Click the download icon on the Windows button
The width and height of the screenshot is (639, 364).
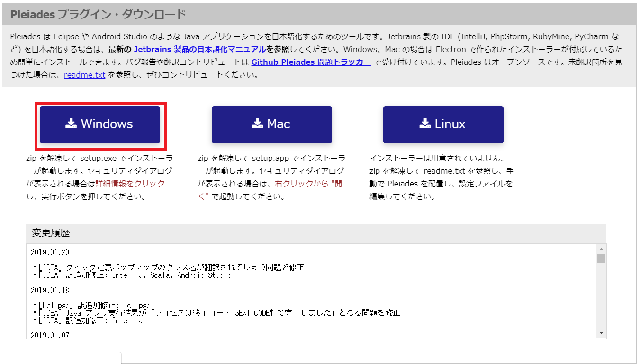coord(70,124)
